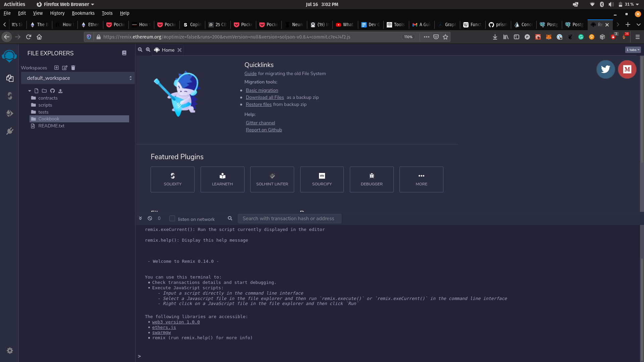644x362 pixels.
Task: Click the Home tab in editor panel
Action: coord(168,50)
